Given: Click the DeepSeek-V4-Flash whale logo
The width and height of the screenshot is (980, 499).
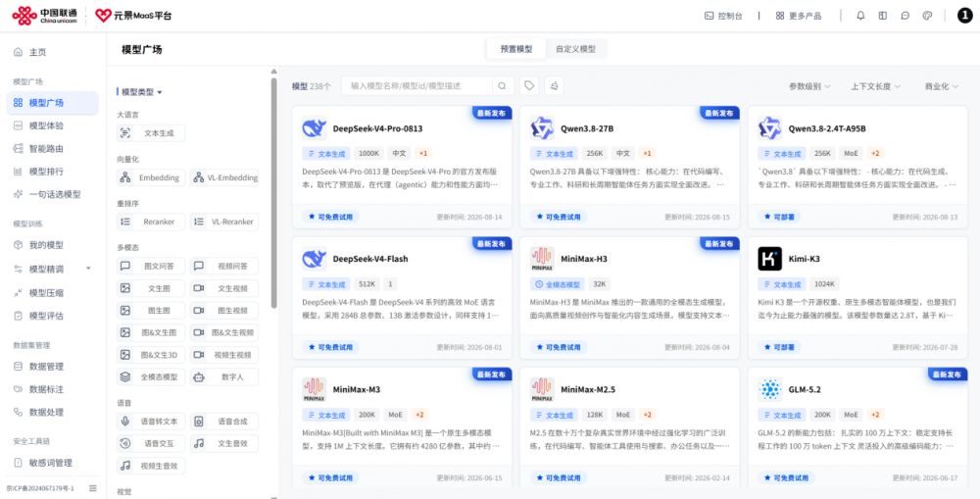Looking at the screenshot, I should tap(315, 258).
